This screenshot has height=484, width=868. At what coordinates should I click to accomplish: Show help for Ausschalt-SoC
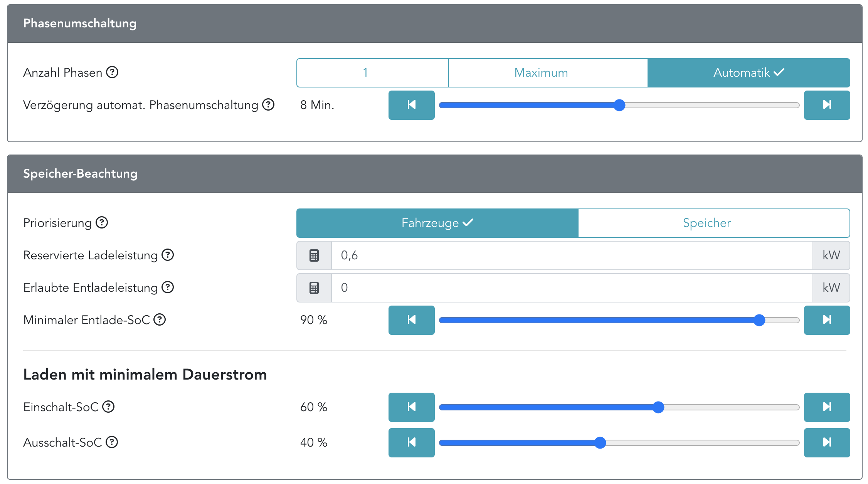coord(112,442)
